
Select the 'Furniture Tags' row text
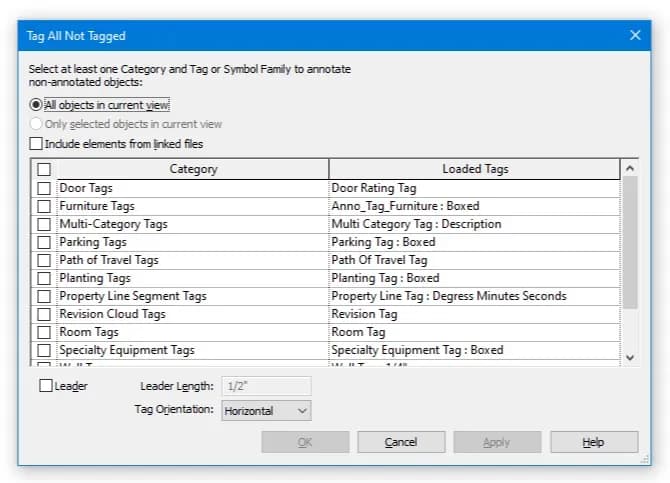point(97,206)
